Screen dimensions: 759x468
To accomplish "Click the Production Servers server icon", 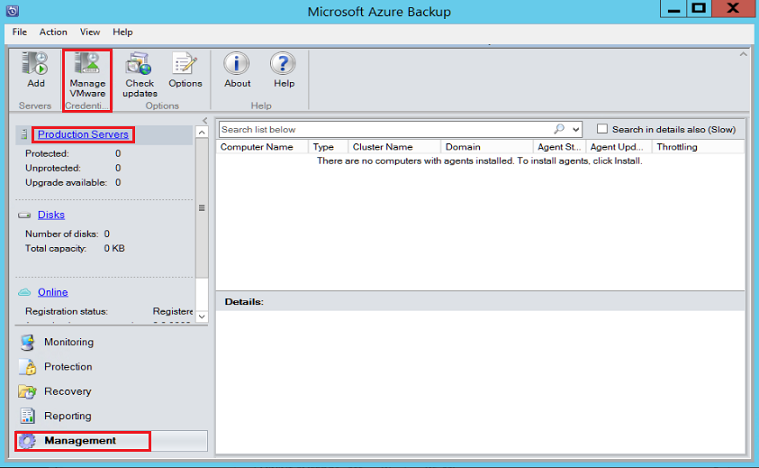I will pos(24,135).
